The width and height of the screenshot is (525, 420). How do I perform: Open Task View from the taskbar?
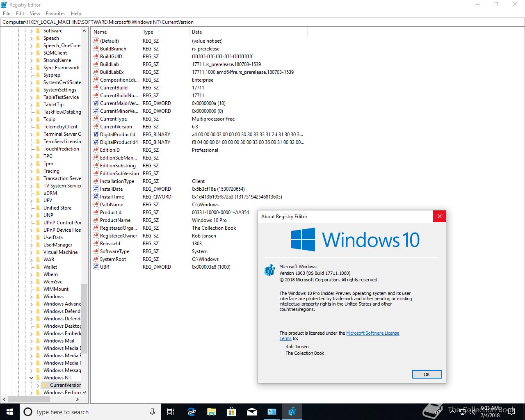click(171, 412)
